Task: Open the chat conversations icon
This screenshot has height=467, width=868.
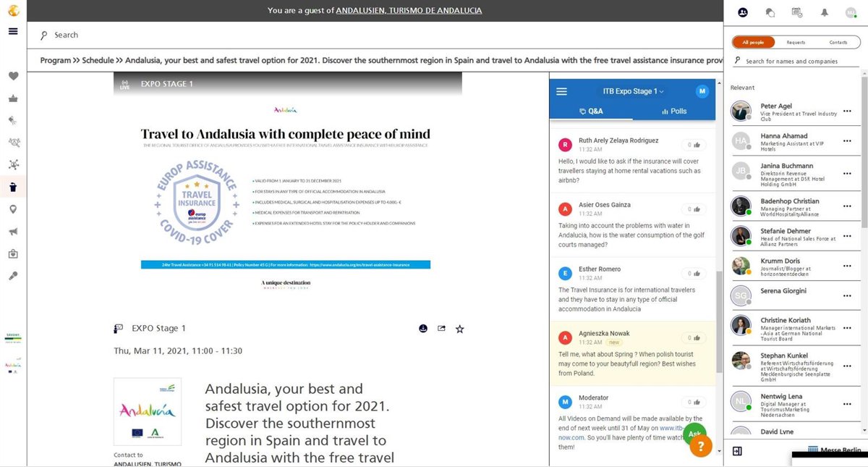Action: coord(770,12)
